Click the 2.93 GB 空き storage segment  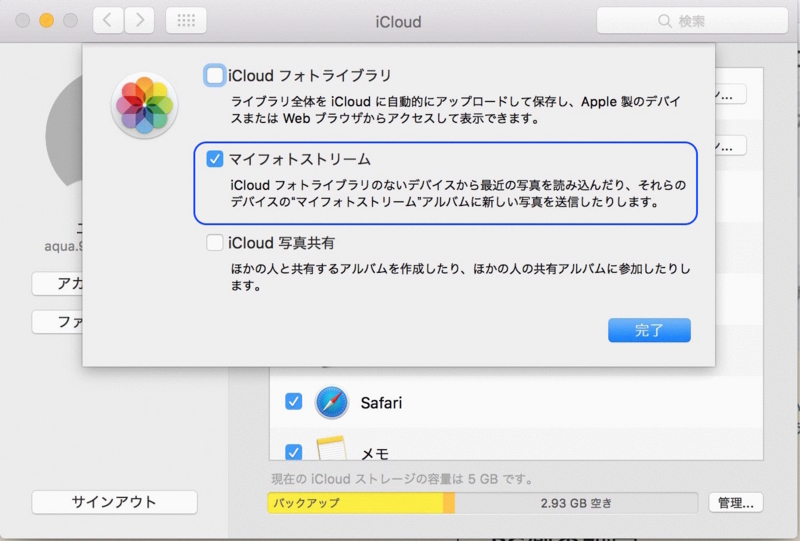point(576,503)
